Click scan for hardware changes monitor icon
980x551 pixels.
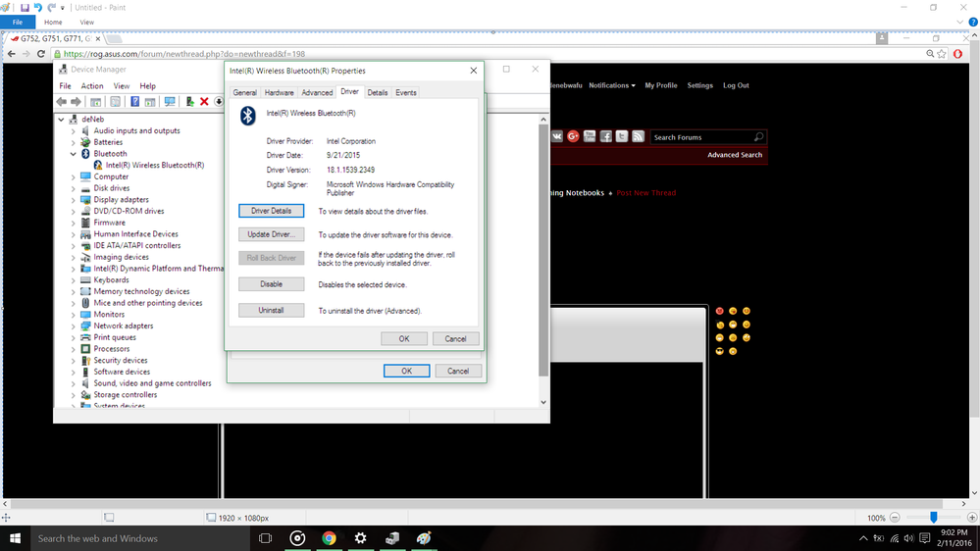pyautogui.click(x=170, y=102)
